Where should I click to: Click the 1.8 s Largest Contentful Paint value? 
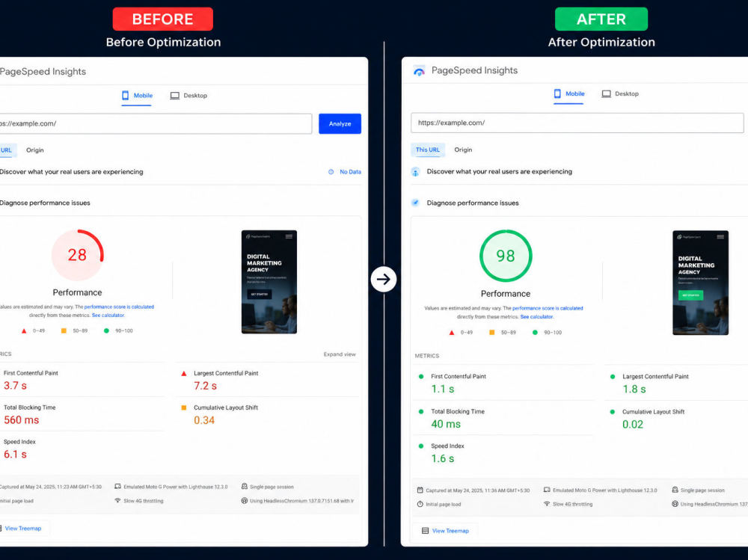coord(634,390)
